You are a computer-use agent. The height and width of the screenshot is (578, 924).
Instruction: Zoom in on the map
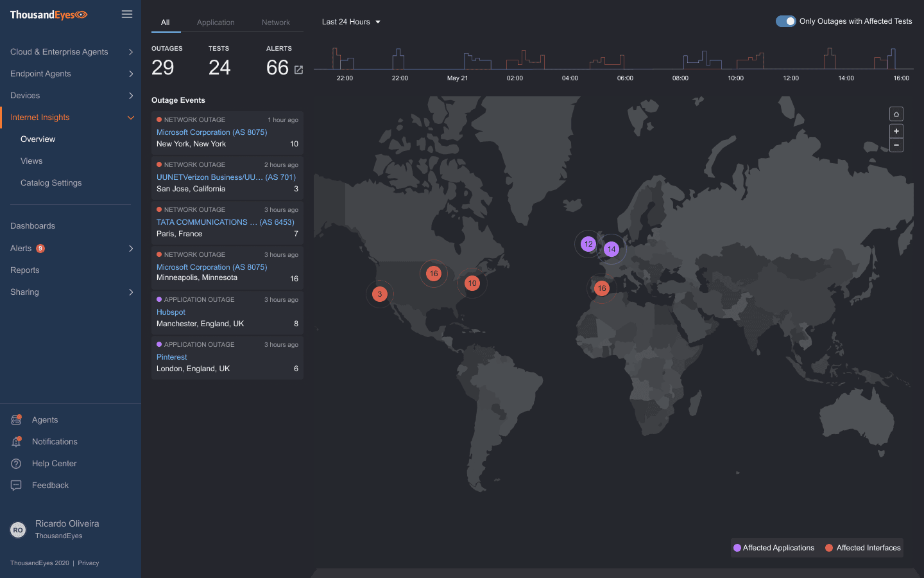click(896, 131)
